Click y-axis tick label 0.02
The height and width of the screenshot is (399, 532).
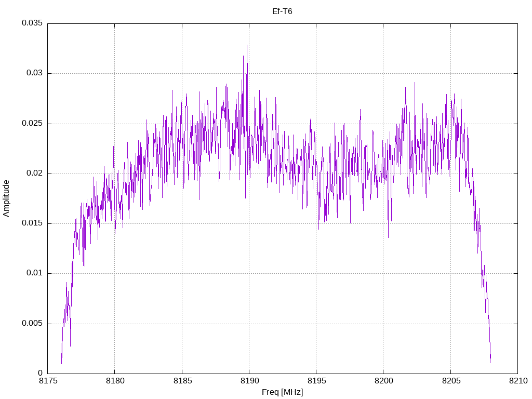[35, 173]
